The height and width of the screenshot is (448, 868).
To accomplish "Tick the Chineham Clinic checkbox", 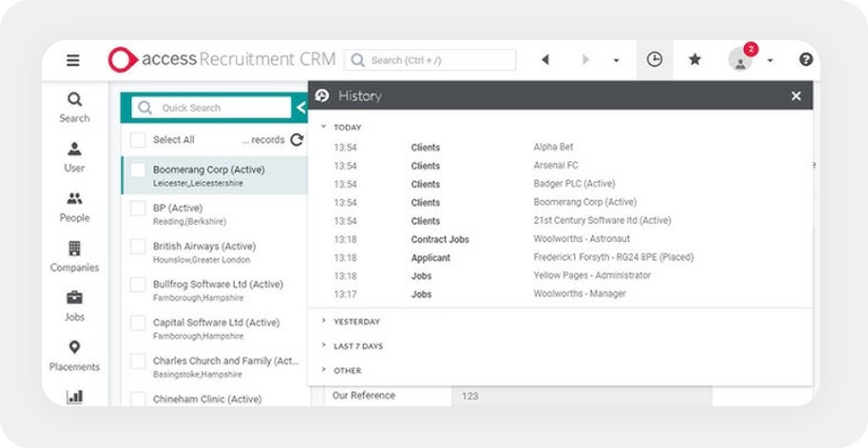I will tap(138, 399).
